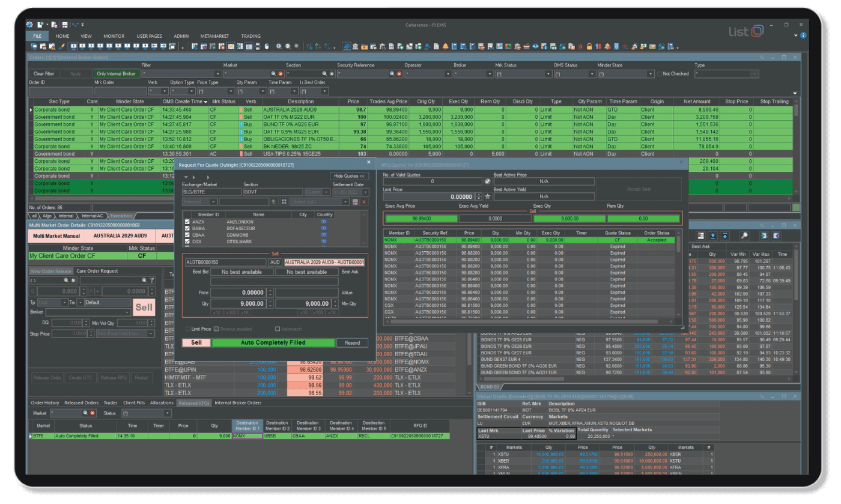Viewport: 841px width, 504px height.
Task: Open the METAMARKET ribbon tab
Action: click(215, 36)
